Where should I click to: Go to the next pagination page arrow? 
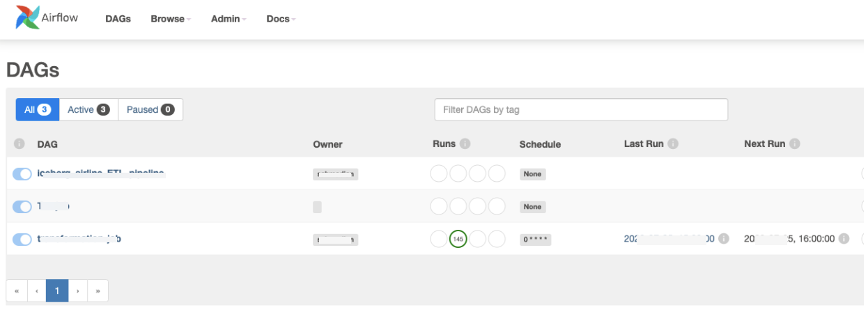click(78, 291)
